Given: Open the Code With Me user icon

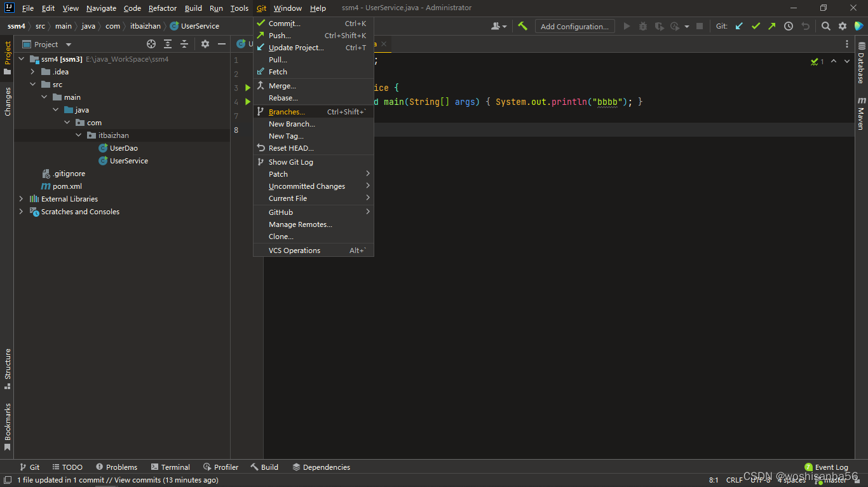Looking at the screenshot, I should tap(499, 26).
